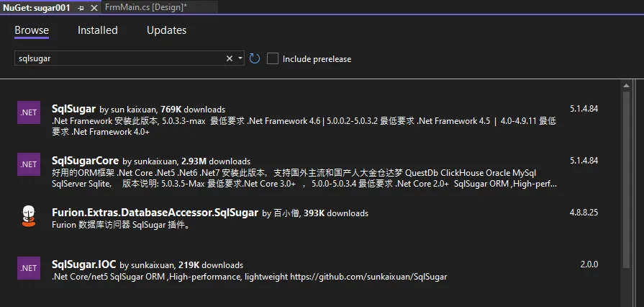Select the SqlSugarCore package title

pos(86,161)
